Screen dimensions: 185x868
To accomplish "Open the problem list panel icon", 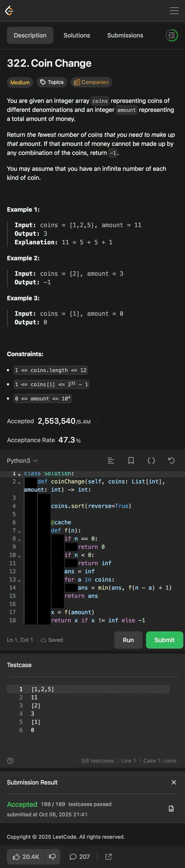I will coord(171,35).
